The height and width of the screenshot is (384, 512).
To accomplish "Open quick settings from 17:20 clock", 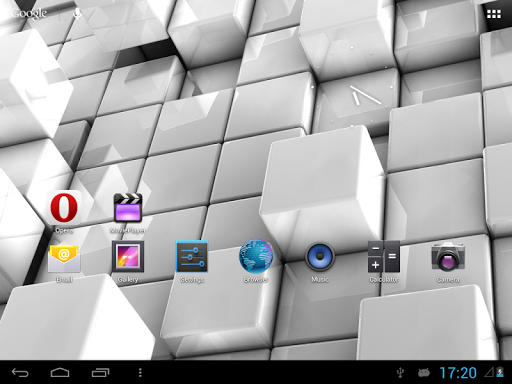I will click(x=458, y=373).
